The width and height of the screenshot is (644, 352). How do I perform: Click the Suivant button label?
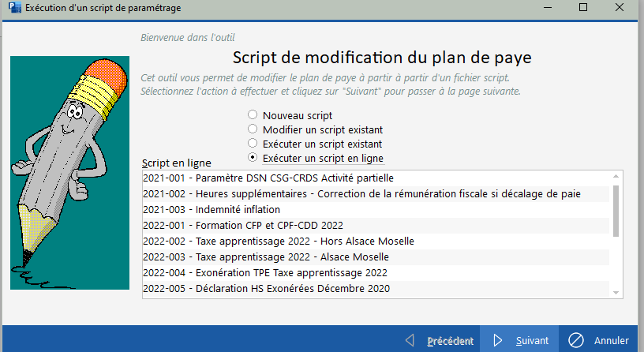click(532, 340)
